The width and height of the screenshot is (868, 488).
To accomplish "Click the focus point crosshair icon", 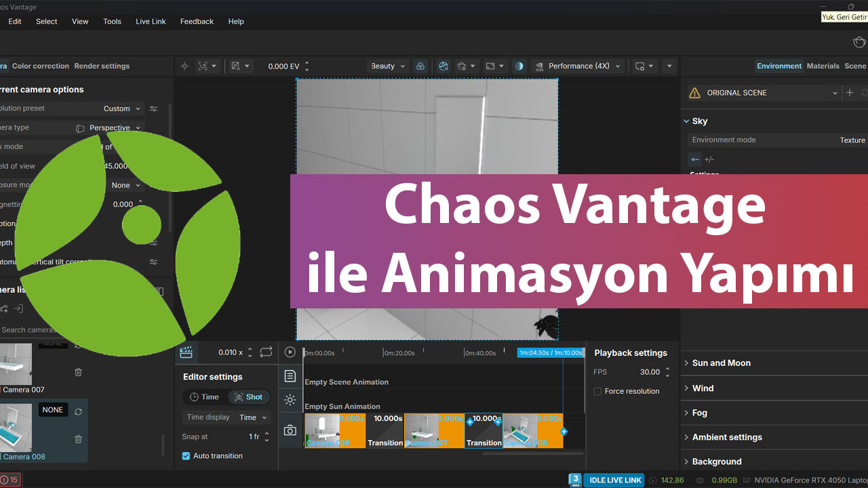I will (184, 66).
